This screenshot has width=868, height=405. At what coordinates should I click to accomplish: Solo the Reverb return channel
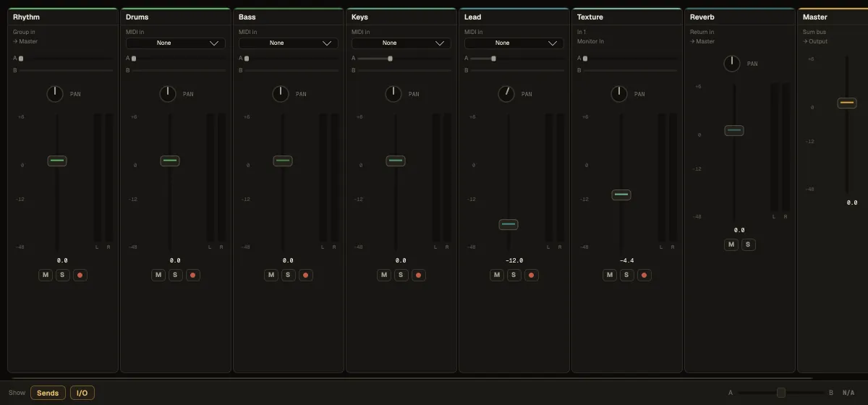(x=749, y=244)
